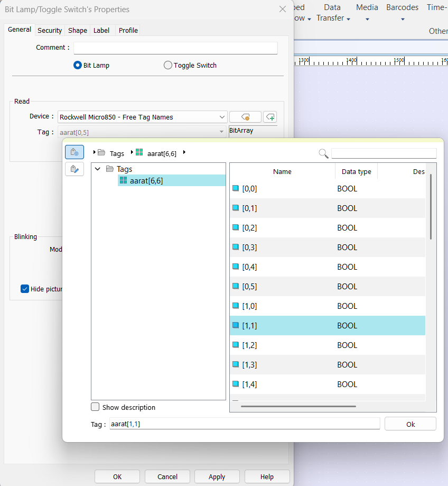Collapse the Tags tree node
This screenshot has height=486, width=448.
tap(97, 169)
